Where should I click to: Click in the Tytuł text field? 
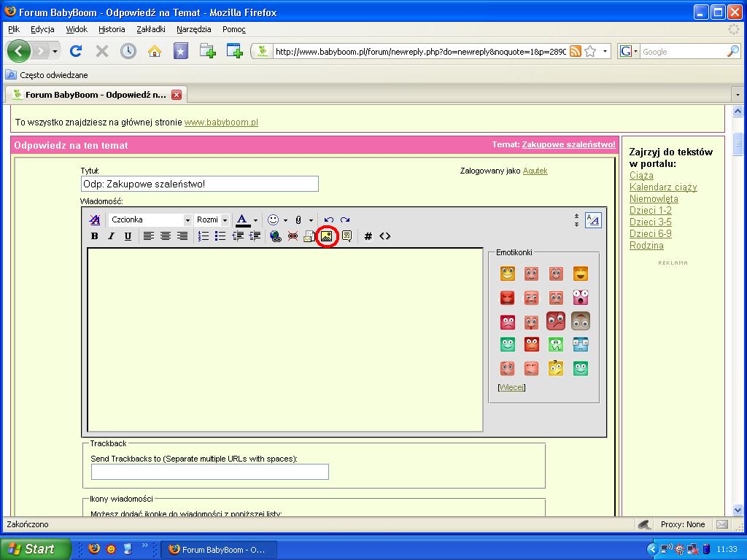coord(199,184)
